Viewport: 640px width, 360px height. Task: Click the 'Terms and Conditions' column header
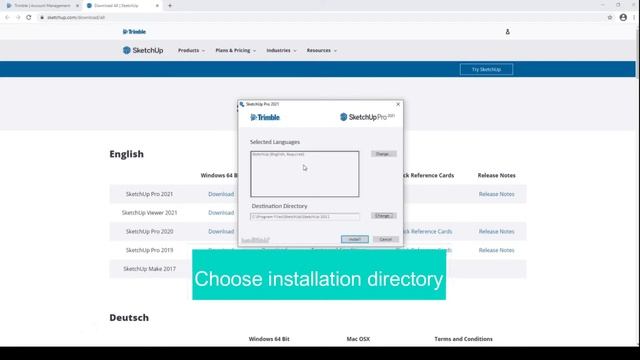[463, 339]
